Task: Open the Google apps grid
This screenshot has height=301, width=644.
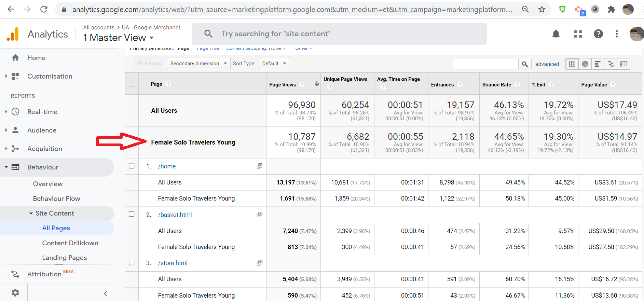Action: point(578,34)
